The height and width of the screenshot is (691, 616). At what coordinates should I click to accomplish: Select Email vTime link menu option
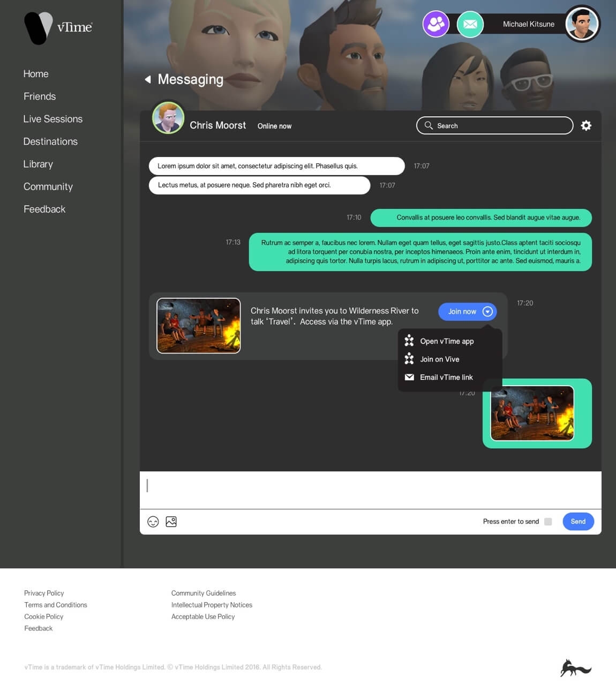point(450,378)
